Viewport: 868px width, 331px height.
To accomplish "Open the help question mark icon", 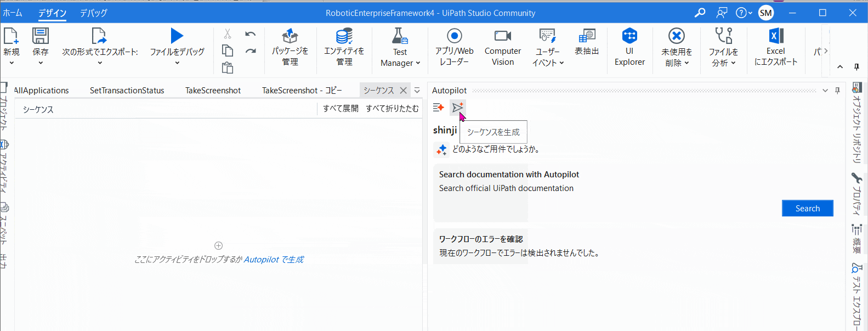I will 741,13.
